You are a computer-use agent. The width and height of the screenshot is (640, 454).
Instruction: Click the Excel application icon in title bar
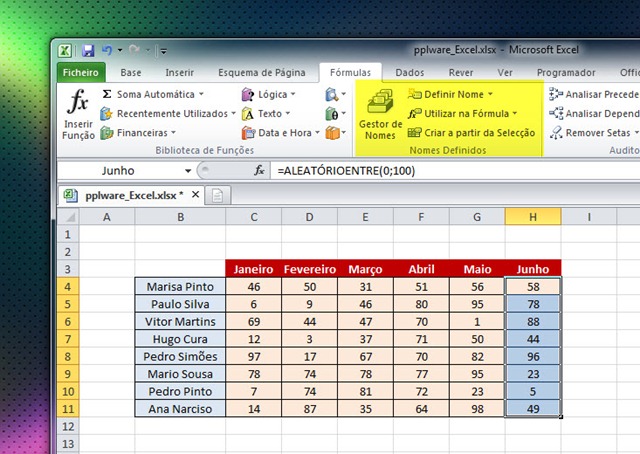[x=65, y=51]
